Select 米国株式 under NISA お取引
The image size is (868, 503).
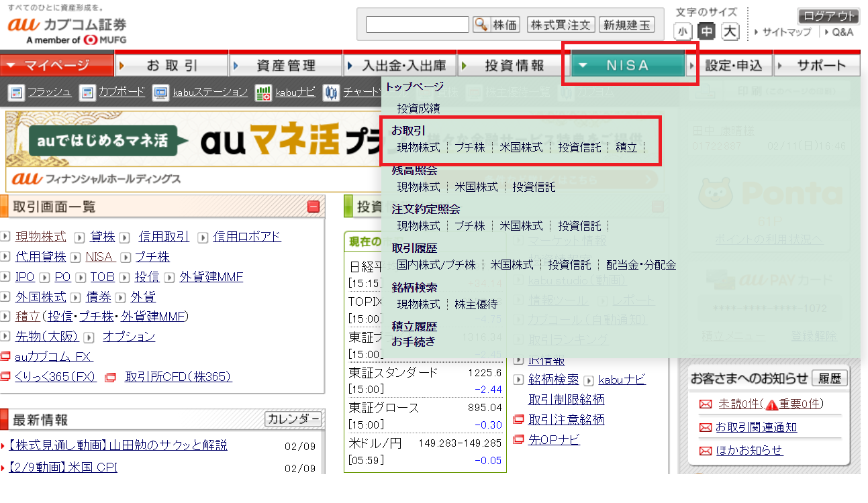tap(521, 148)
